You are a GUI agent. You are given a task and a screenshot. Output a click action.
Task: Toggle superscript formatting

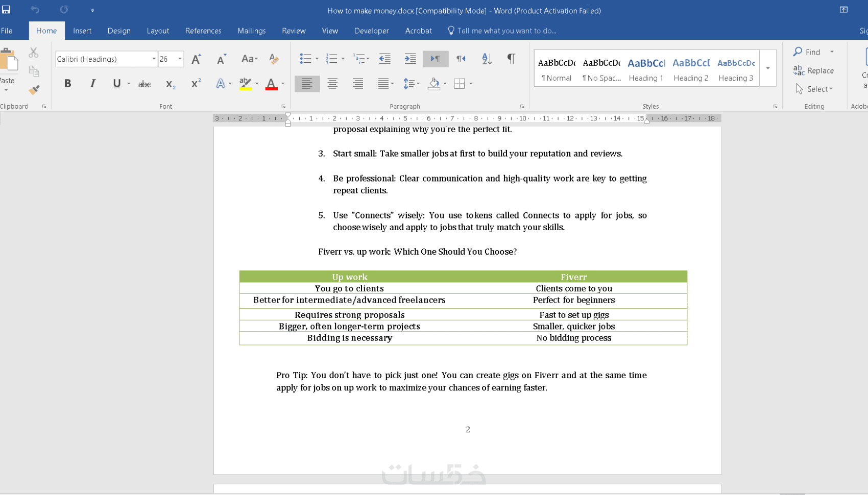[196, 84]
